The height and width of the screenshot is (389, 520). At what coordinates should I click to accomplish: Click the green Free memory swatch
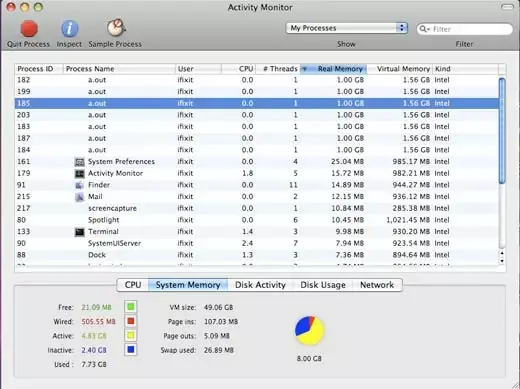click(131, 306)
